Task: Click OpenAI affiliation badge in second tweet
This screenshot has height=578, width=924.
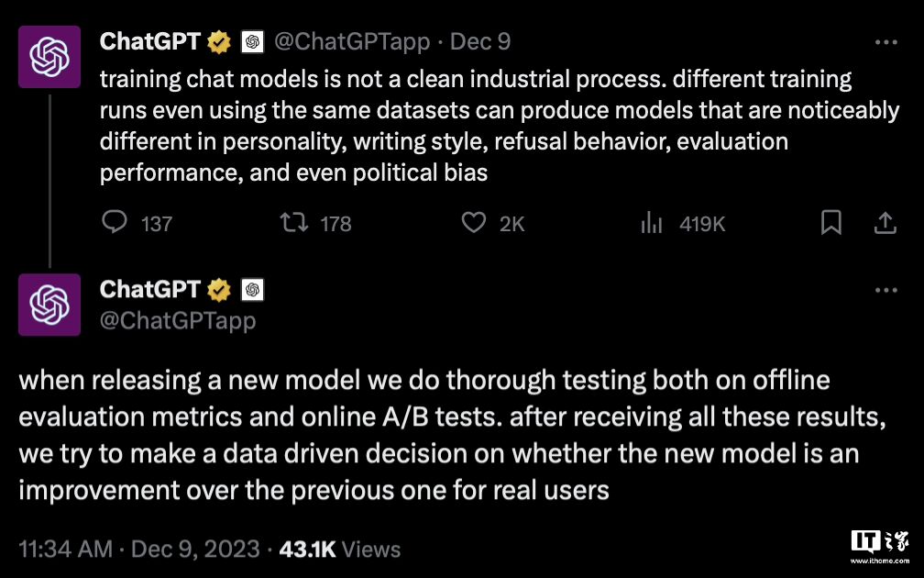Action: click(252, 291)
